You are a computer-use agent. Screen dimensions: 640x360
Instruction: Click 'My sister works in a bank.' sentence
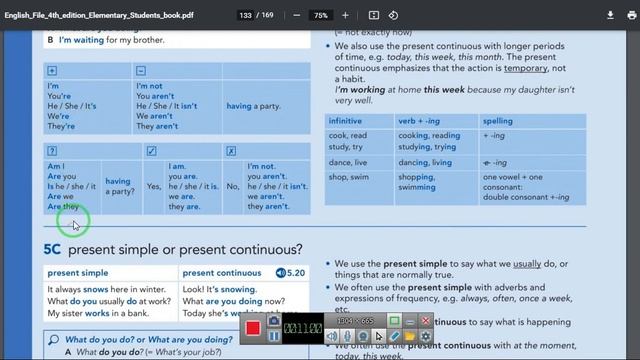pos(98,313)
